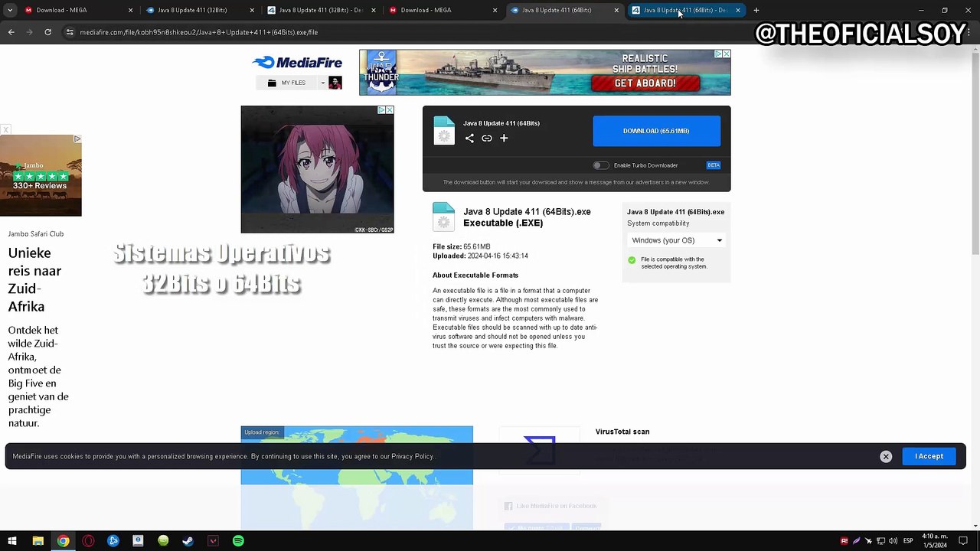Screen dimensions: 980x551
Task: Click ESP language indicator
Action: 908,541
